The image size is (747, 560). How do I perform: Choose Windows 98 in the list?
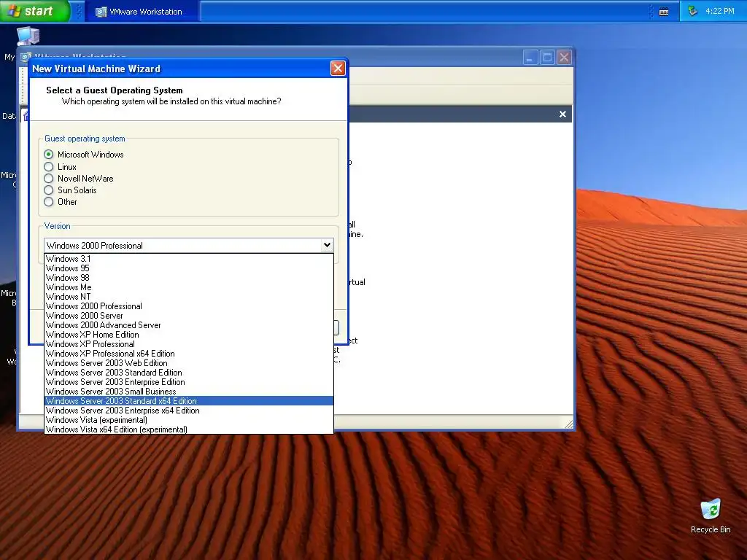189,278
